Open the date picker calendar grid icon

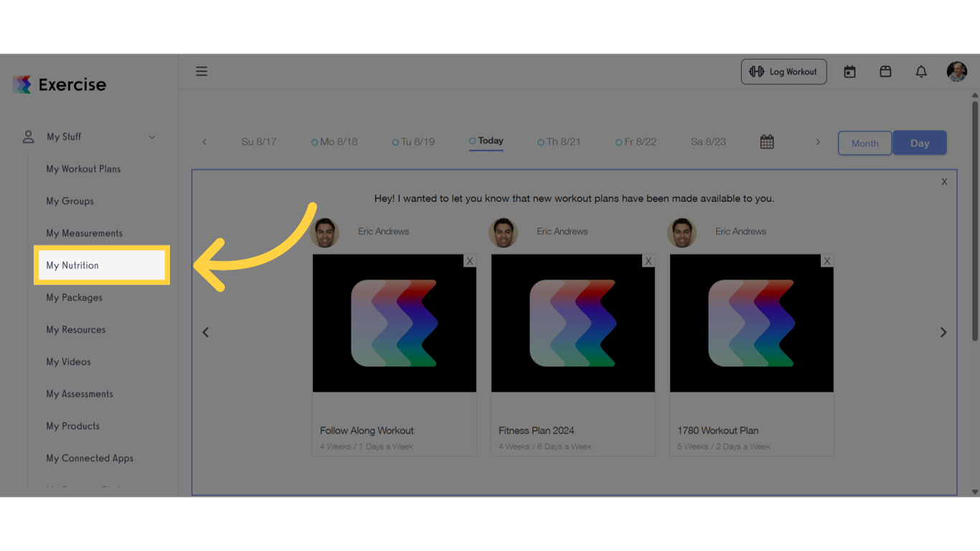coord(767,142)
